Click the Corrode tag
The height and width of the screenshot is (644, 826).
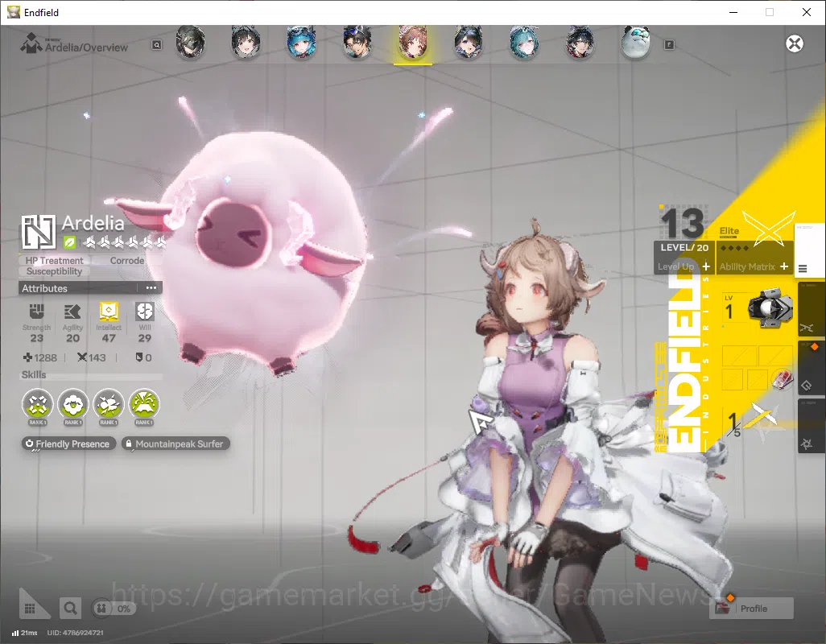[127, 261]
